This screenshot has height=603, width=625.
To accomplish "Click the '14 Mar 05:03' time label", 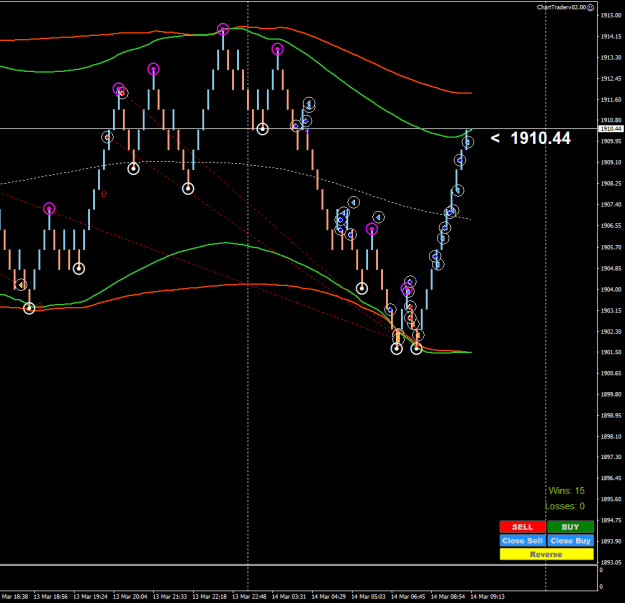I will click(x=369, y=597).
